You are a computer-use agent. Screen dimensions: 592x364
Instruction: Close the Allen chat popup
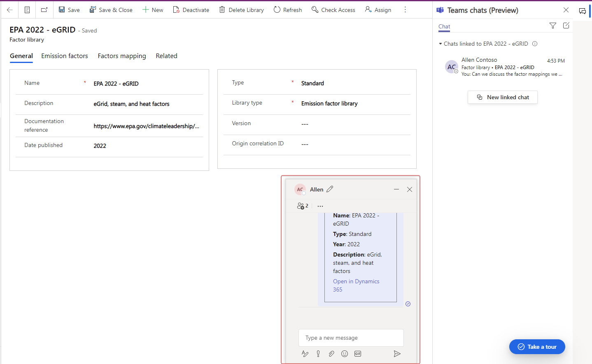tap(410, 189)
